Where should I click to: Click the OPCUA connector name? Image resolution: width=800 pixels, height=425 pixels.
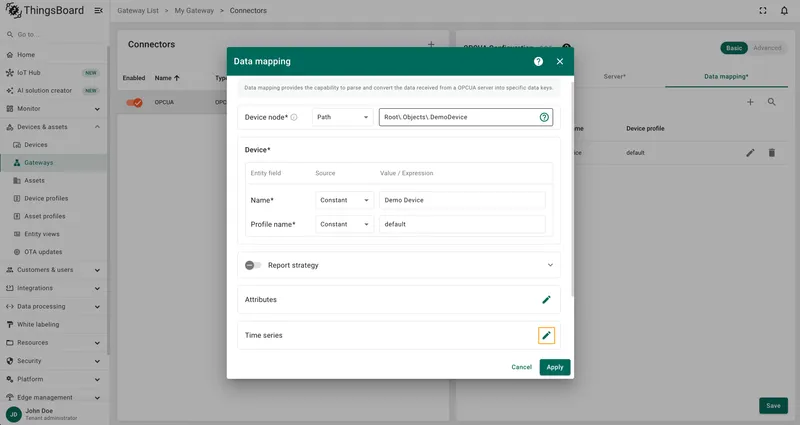tap(164, 103)
